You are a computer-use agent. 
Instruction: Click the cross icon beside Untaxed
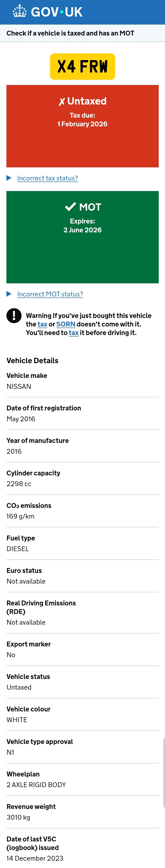pyautogui.click(x=62, y=102)
